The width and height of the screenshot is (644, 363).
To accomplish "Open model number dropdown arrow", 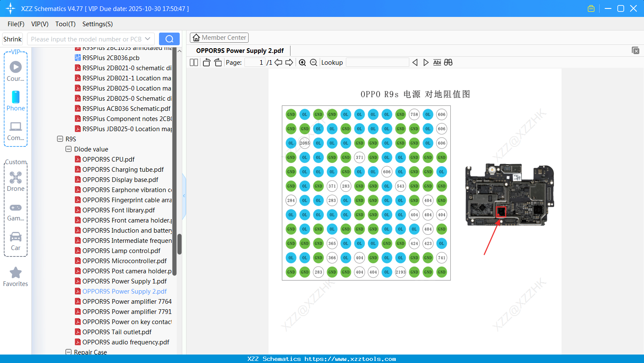I will point(148,39).
